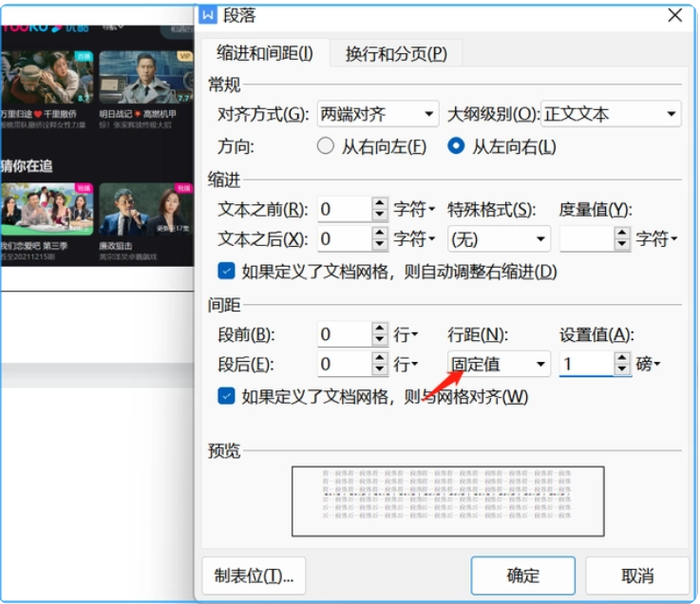
Task: Switch to the 缩进和间距 tab
Action: pyautogui.click(x=265, y=53)
